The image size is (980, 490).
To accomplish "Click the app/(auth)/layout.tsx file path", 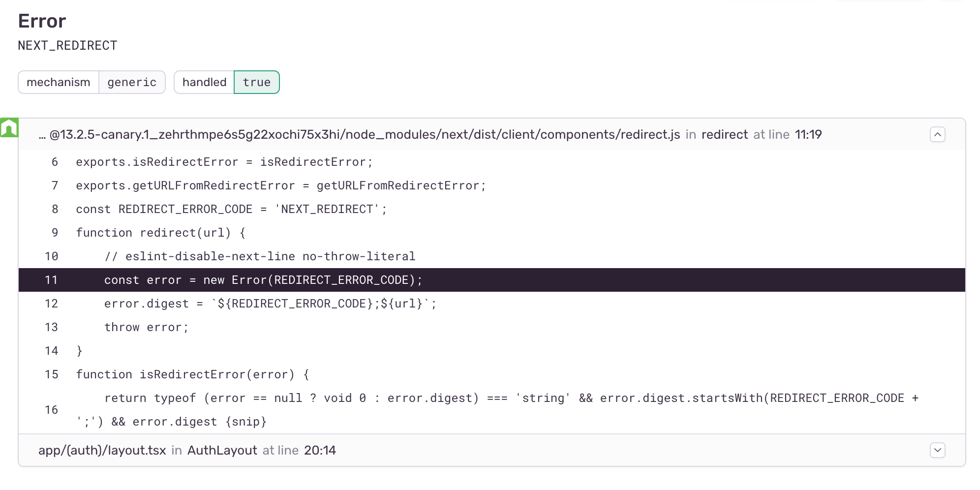I will click(x=102, y=450).
